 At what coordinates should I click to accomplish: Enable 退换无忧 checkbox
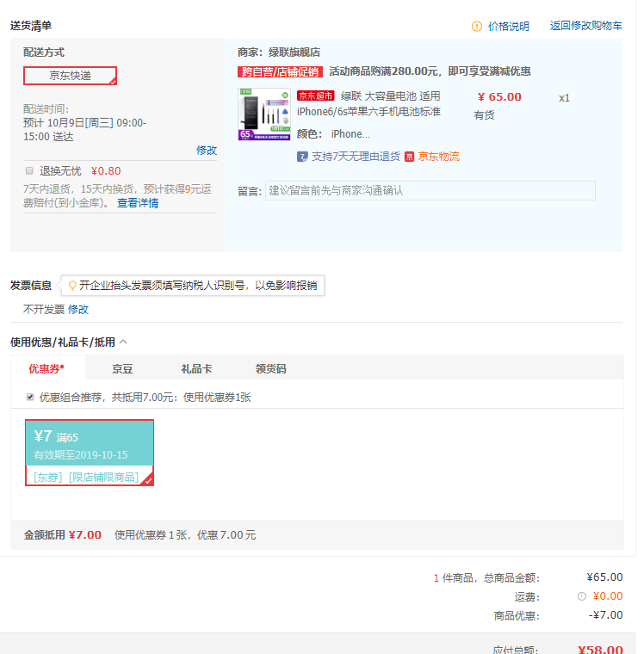(x=29, y=170)
